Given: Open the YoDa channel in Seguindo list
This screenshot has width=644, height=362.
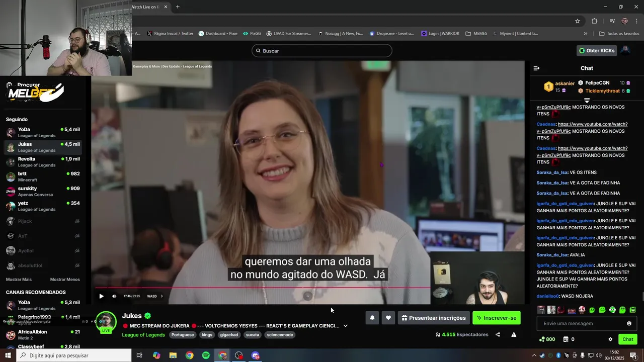Looking at the screenshot, I should [x=43, y=132].
